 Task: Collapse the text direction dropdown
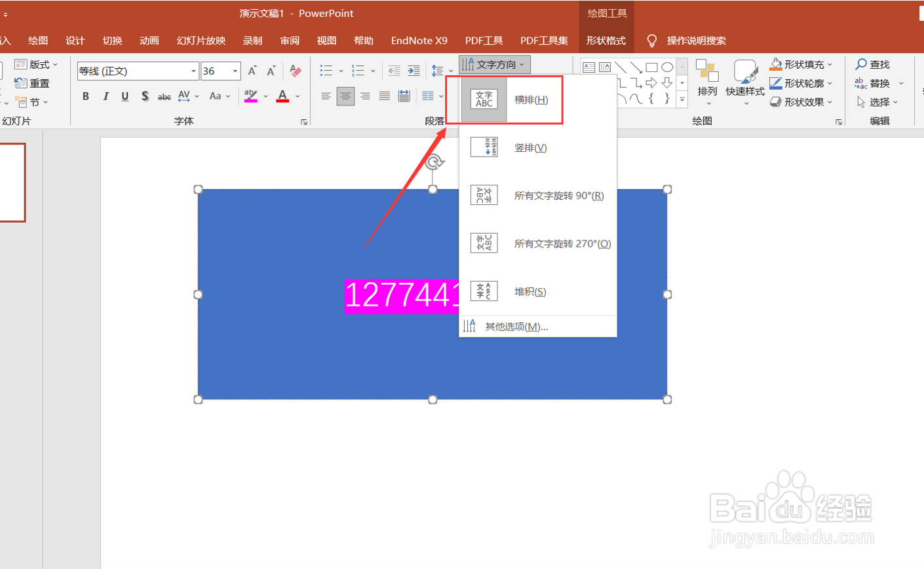coord(494,64)
